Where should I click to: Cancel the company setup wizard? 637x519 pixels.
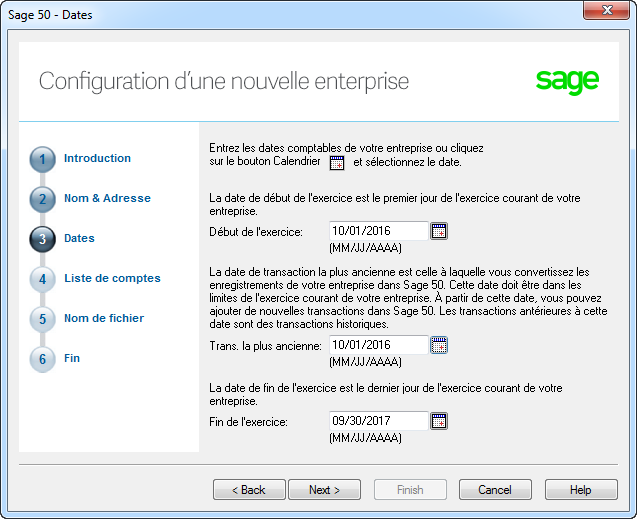[x=495, y=490]
